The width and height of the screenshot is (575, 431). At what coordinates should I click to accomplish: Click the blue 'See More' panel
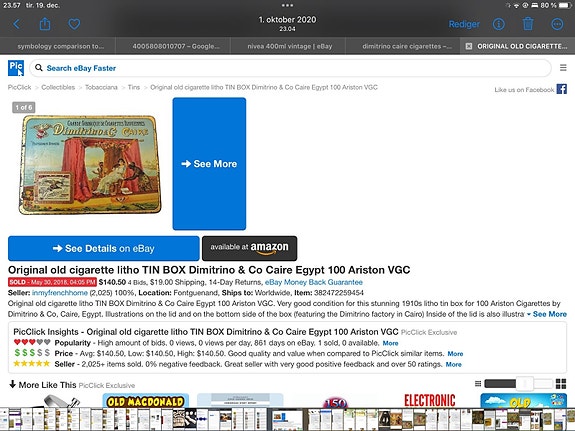tap(209, 164)
